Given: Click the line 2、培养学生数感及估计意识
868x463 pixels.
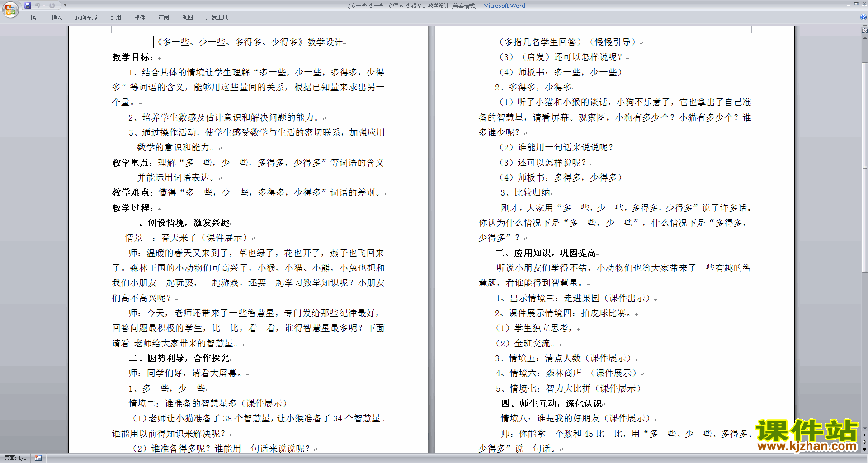Looking at the screenshot, I should [224, 117].
